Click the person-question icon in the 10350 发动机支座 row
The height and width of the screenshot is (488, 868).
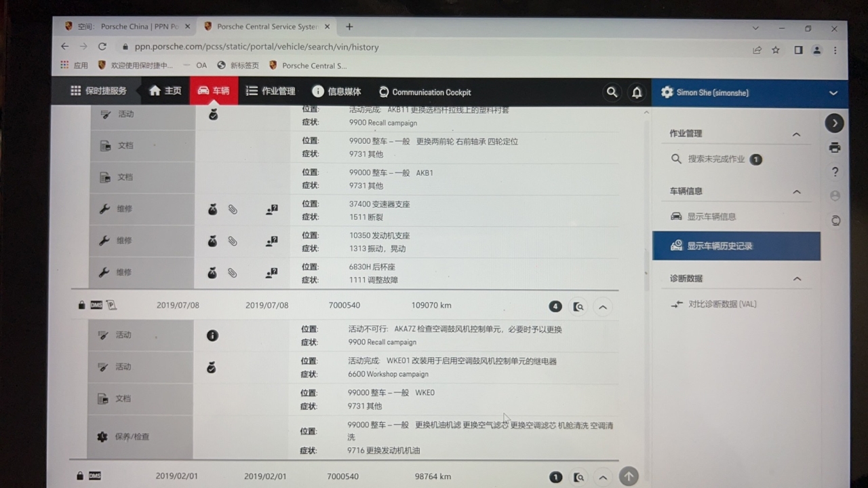coord(272,241)
